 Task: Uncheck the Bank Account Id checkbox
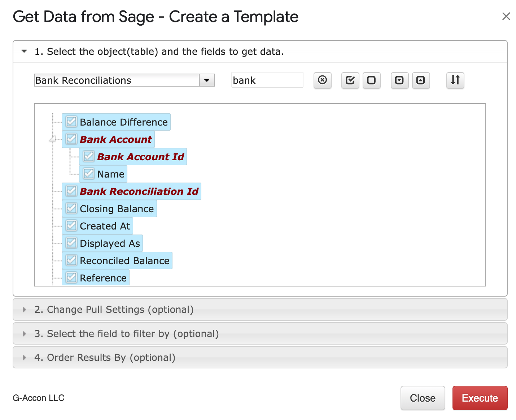89,156
